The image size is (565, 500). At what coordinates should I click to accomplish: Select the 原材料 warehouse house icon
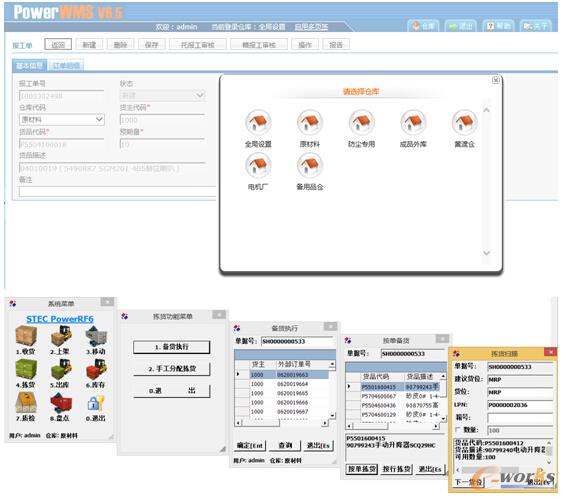coord(310,122)
